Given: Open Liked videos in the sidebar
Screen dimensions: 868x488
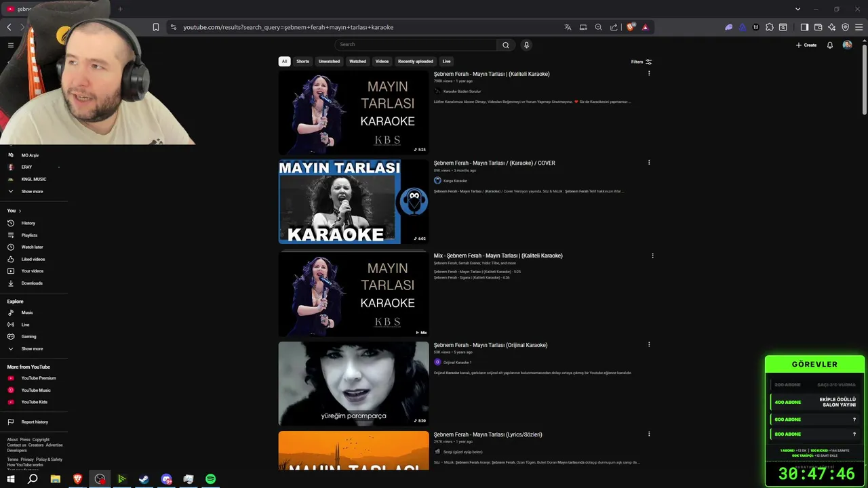Looking at the screenshot, I should [34, 259].
